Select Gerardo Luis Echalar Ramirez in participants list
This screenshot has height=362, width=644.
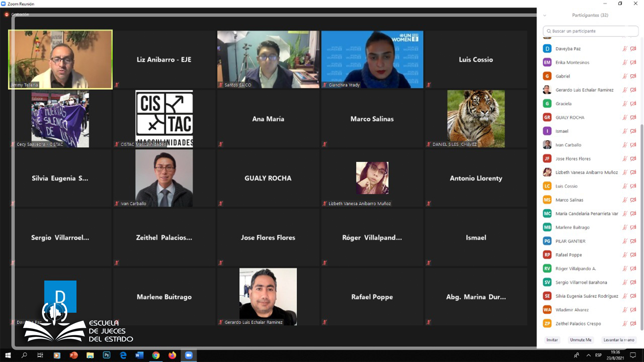584,90
